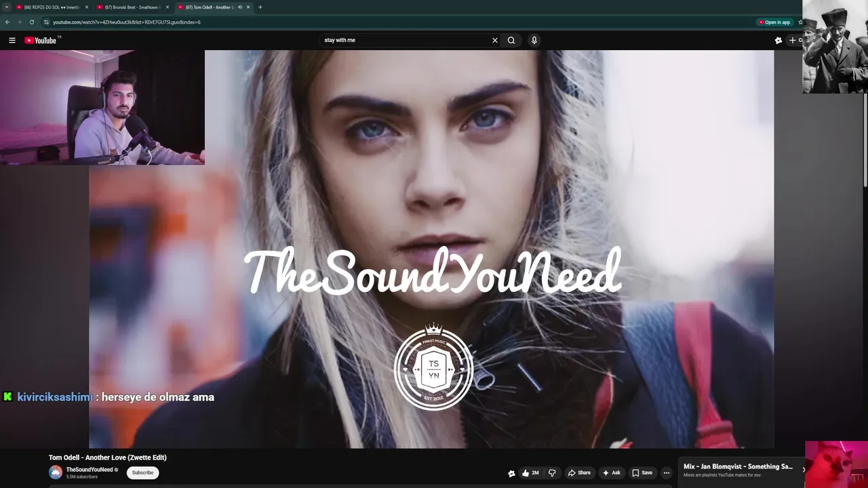Click the Create plus button
Image resolution: width=868 pixels, height=488 pixels.
click(x=793, y=40)
